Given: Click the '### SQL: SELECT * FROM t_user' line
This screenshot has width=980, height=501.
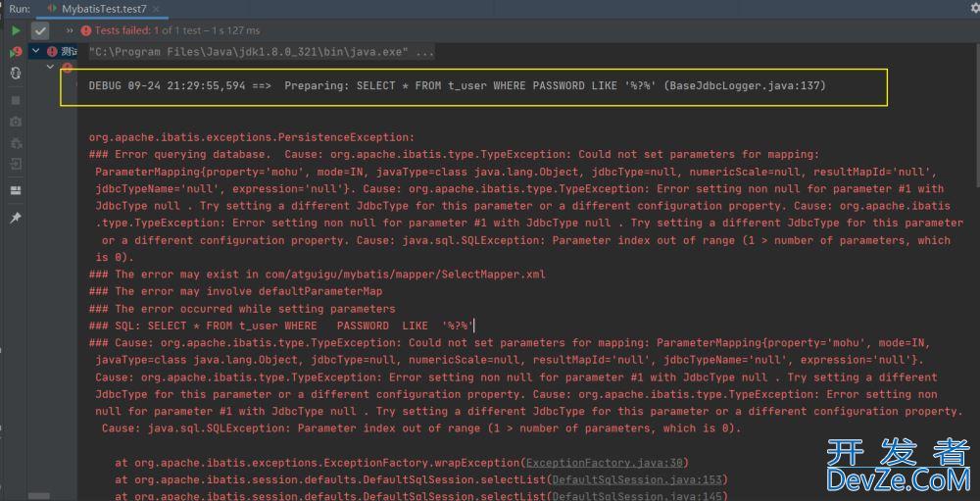Looking at the screenshot, I should [281, 326].
